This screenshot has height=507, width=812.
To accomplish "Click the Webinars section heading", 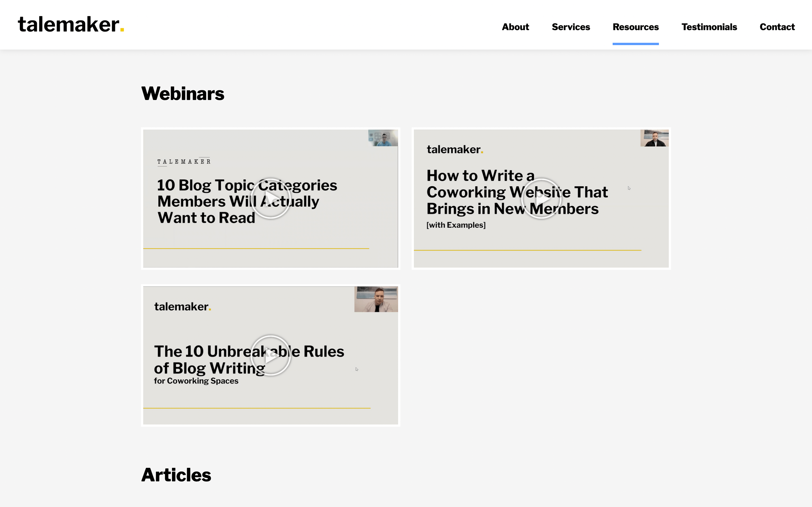I will coord(182,94).
